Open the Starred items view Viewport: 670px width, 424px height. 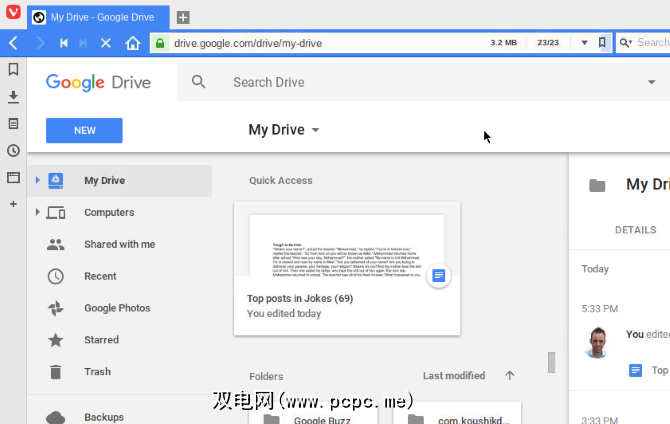click(101, 340)
